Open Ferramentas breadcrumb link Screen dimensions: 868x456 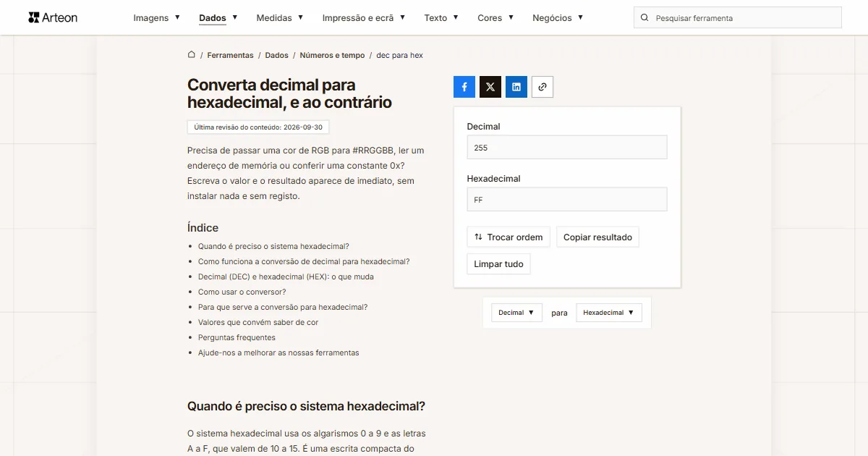pyautogui.click(x=230, y=55)
